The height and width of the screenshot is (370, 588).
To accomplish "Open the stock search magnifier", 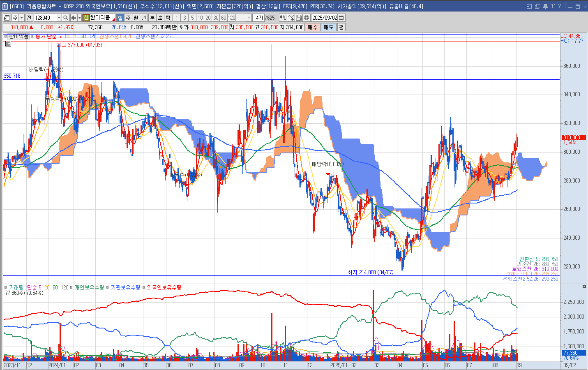I will click(65, 18).
